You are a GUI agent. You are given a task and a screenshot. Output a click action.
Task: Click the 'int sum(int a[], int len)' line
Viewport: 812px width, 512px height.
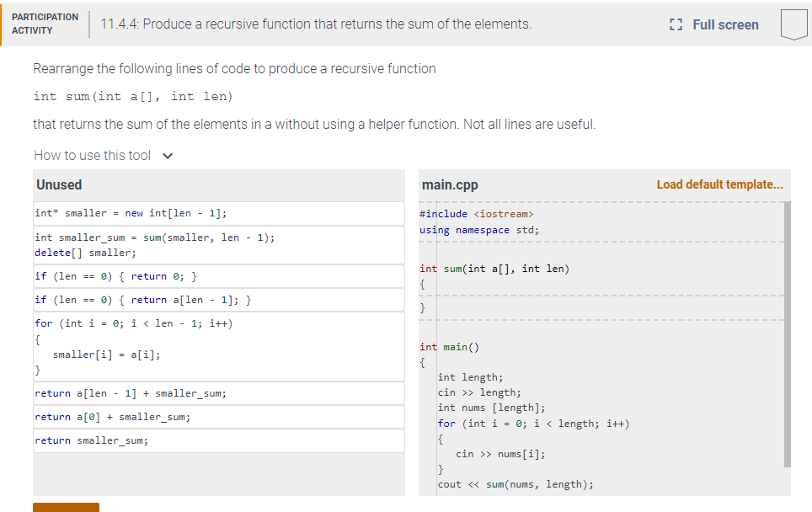(x=495, y=269)
